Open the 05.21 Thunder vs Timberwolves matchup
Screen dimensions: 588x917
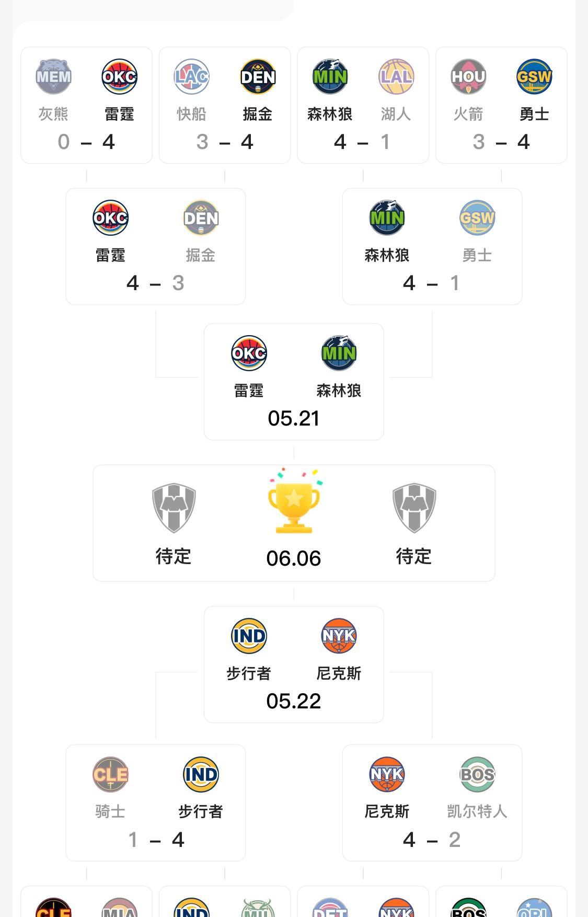click(294, 382)
